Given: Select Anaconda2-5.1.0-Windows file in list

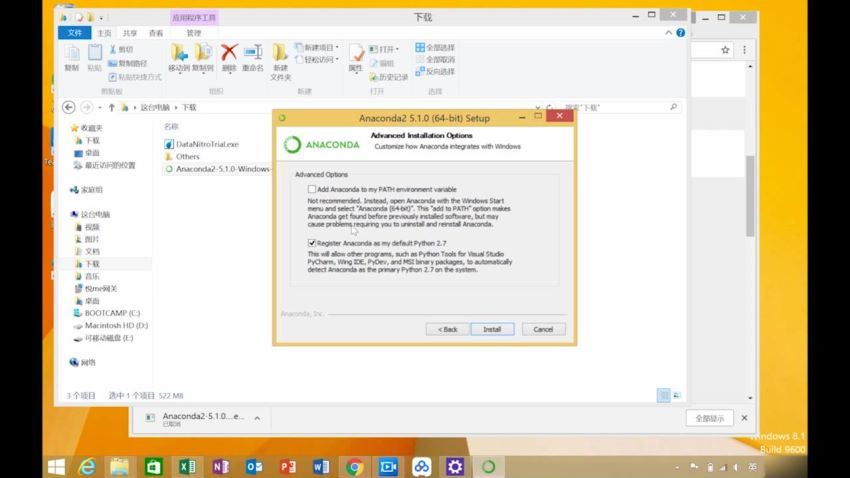Looking at the screenshot, I should (x=217, y=169).
